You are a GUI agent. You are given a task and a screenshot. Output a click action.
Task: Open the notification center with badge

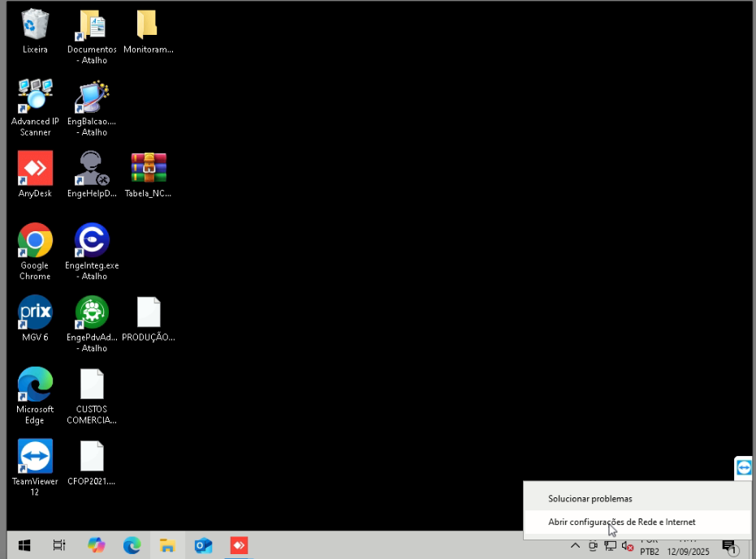tap(729, 547)
